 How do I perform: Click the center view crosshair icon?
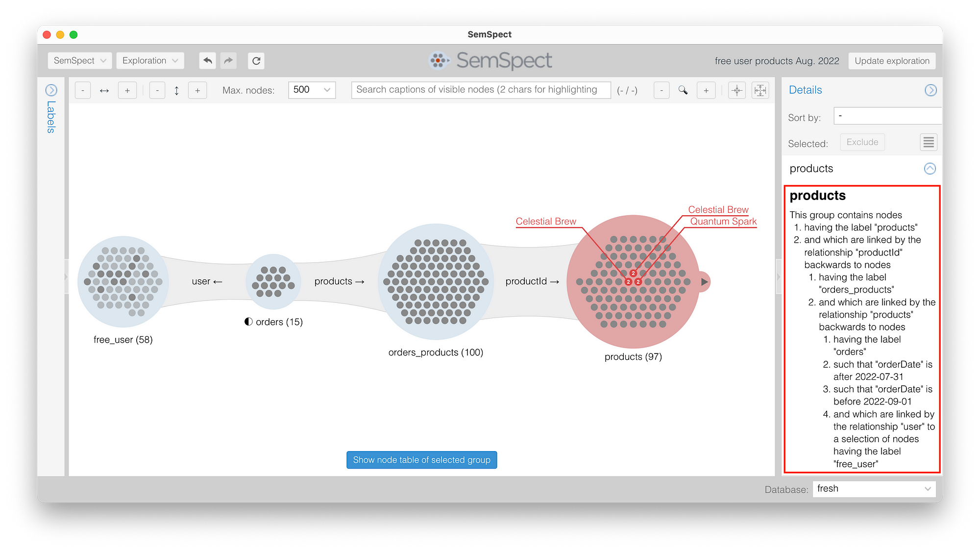click(x=737, y=90)
